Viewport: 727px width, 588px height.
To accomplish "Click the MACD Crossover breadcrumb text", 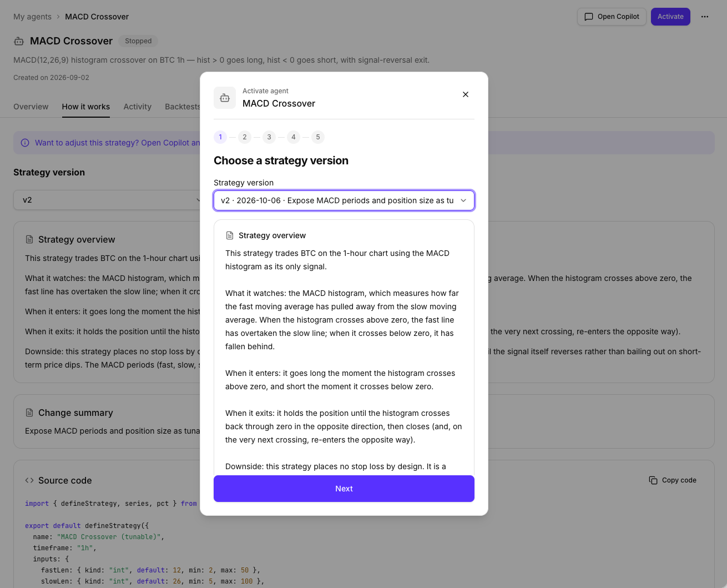I will tap(97, 17).
